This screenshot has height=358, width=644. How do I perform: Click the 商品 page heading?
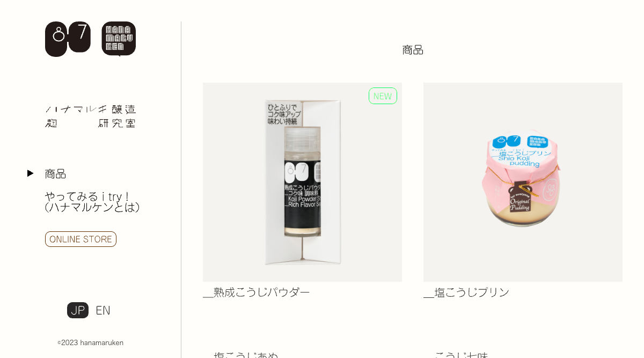click(x=413, y=50)
